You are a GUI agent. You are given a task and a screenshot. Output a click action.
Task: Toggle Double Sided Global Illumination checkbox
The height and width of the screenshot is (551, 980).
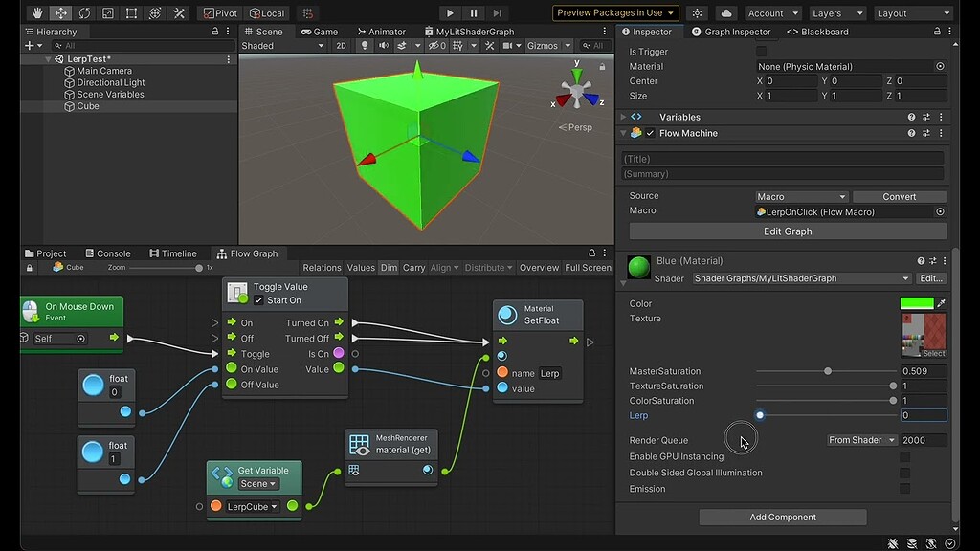click(x=905, y=473)
